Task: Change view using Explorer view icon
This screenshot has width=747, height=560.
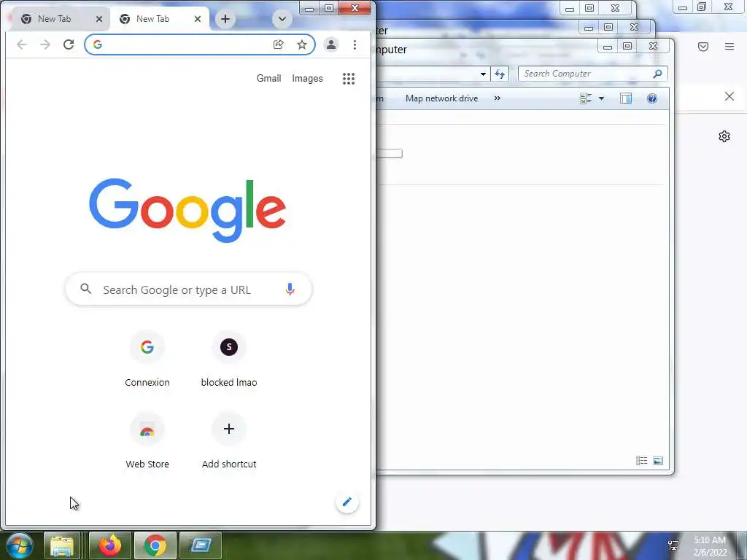Action: pos(586,98)
